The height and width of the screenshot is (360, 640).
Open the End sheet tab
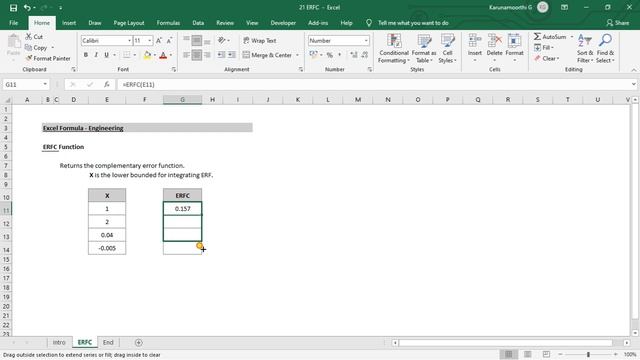click(108, 342)
